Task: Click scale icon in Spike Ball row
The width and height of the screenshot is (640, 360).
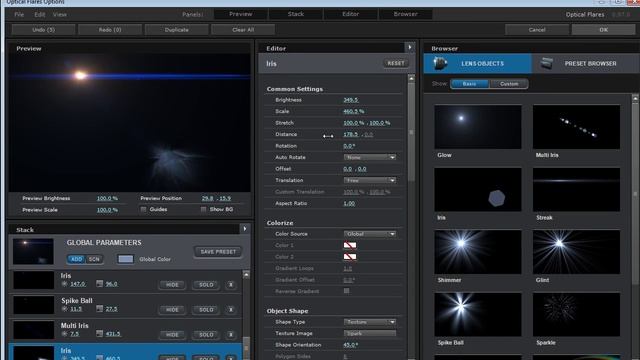Action: [100, 309]
